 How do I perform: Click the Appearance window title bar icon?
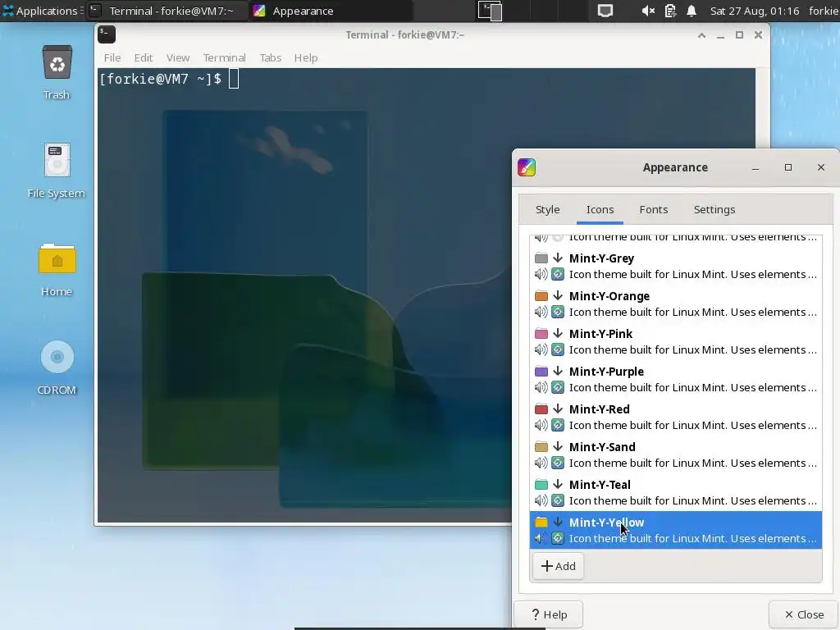[527, 167]
